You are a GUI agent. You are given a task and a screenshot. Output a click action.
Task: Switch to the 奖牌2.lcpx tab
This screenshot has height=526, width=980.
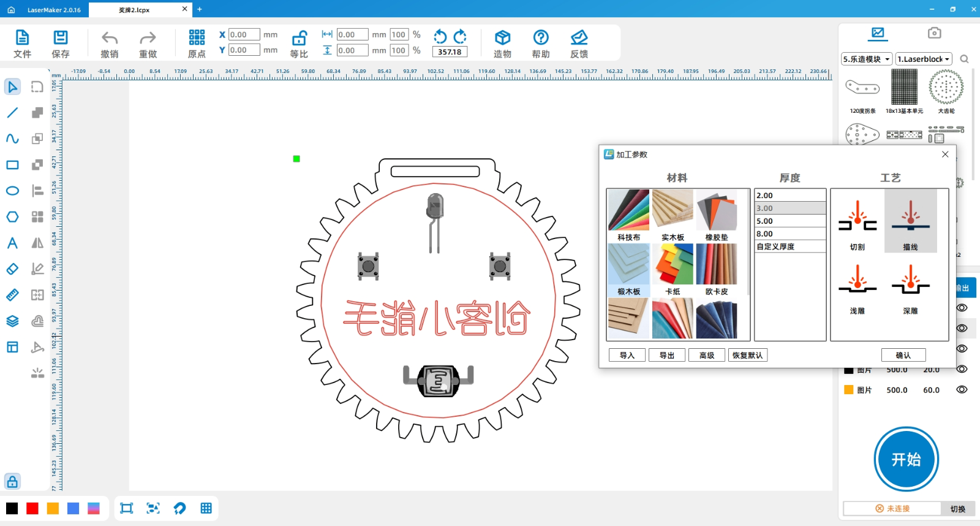tap(134, 10)
